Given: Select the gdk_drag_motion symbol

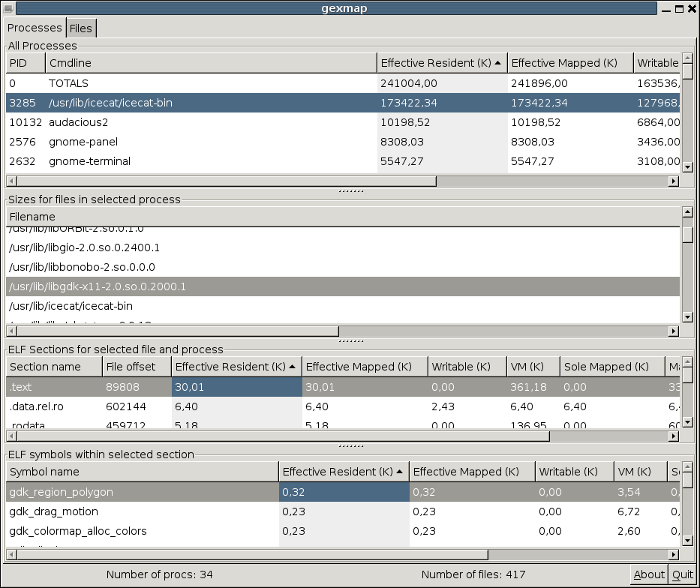Looking at the screenshot, I should [x=343, y=511].
